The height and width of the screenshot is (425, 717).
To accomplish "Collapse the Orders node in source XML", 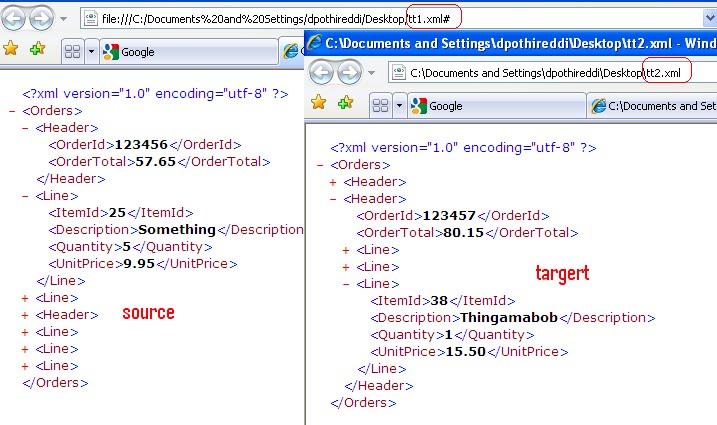I will (12, 111).
